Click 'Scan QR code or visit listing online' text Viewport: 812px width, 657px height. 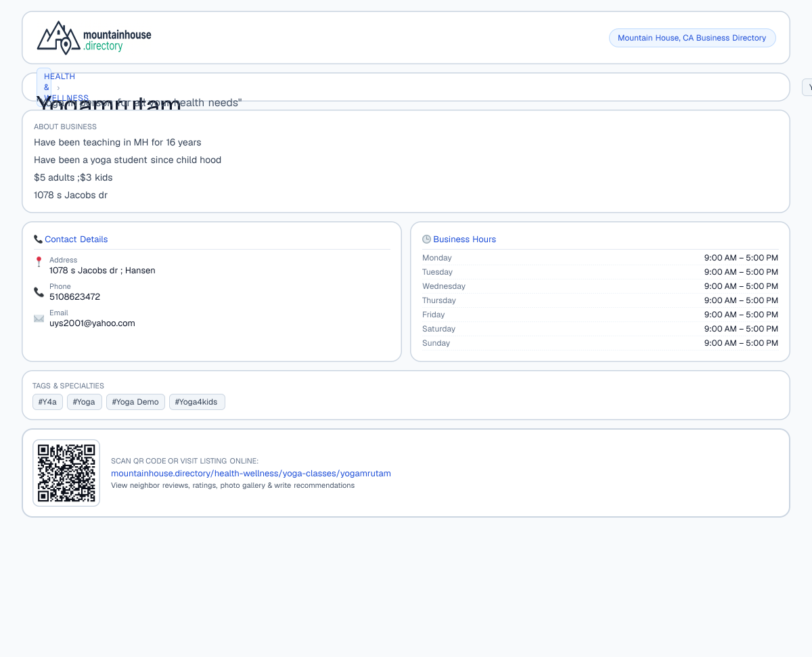click(185, 461)
